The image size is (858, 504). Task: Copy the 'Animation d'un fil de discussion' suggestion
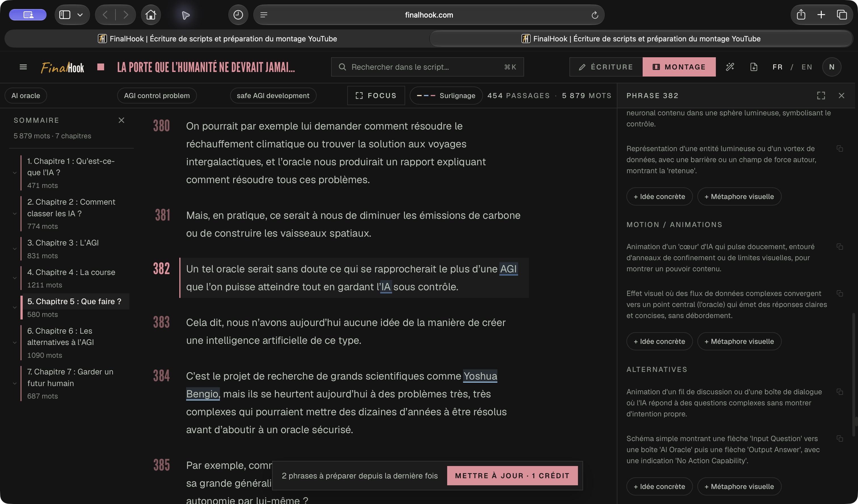coord(840,392)
